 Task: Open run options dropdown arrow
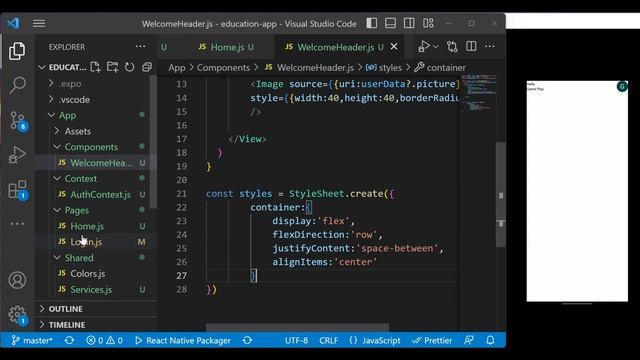click(436, 47)
